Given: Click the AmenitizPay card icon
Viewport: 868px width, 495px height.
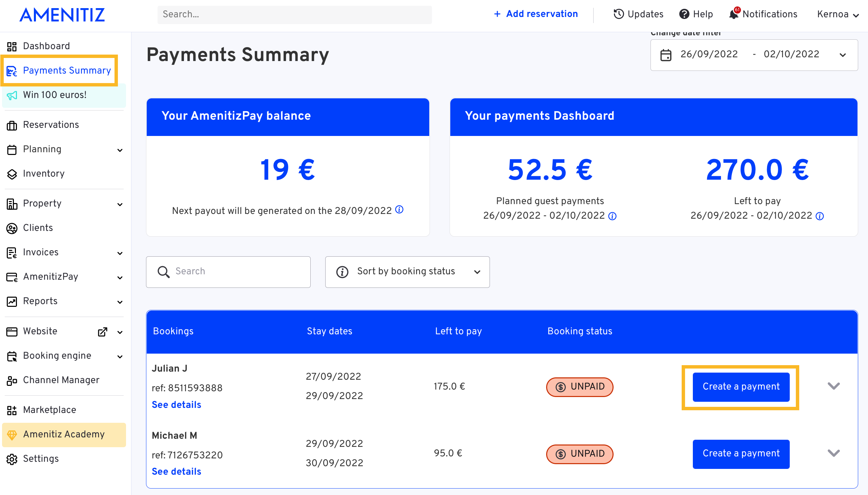Looking at the screenshot, I should pyautogui.click(x=12, y=277).
